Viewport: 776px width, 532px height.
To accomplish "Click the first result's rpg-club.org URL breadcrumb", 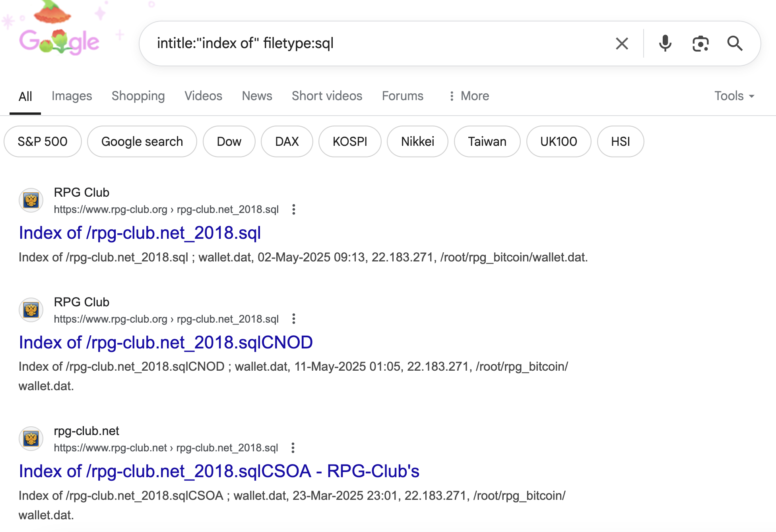I will 166,209.
